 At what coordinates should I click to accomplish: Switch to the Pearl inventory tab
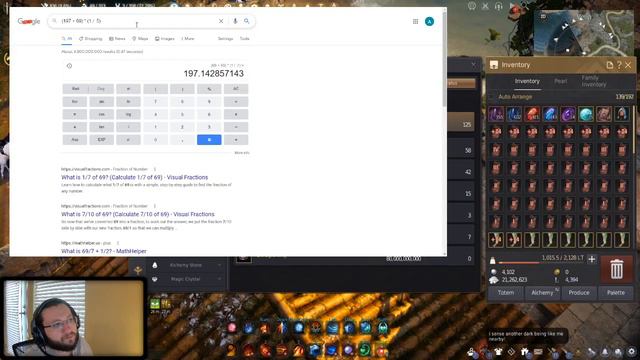point(560,81)
